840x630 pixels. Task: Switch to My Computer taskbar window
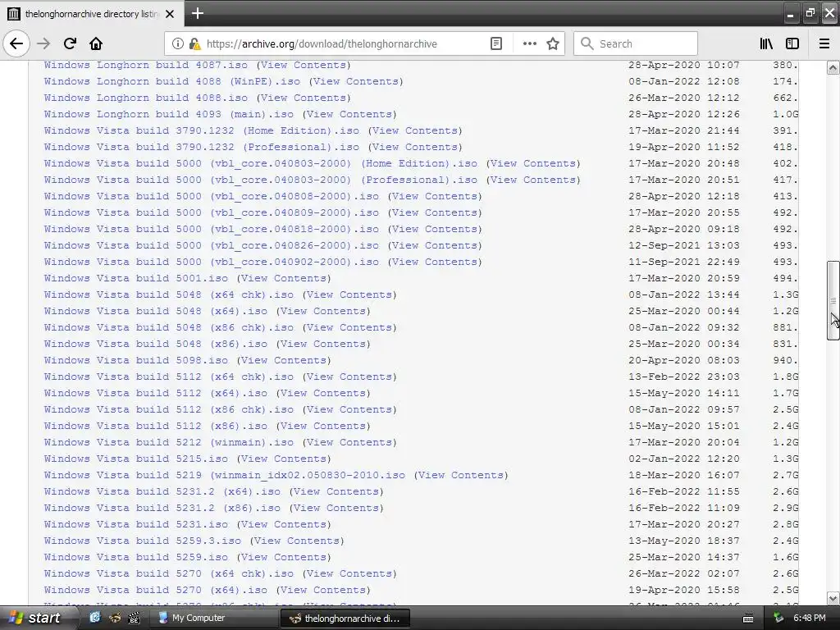(x=214, y=619)
